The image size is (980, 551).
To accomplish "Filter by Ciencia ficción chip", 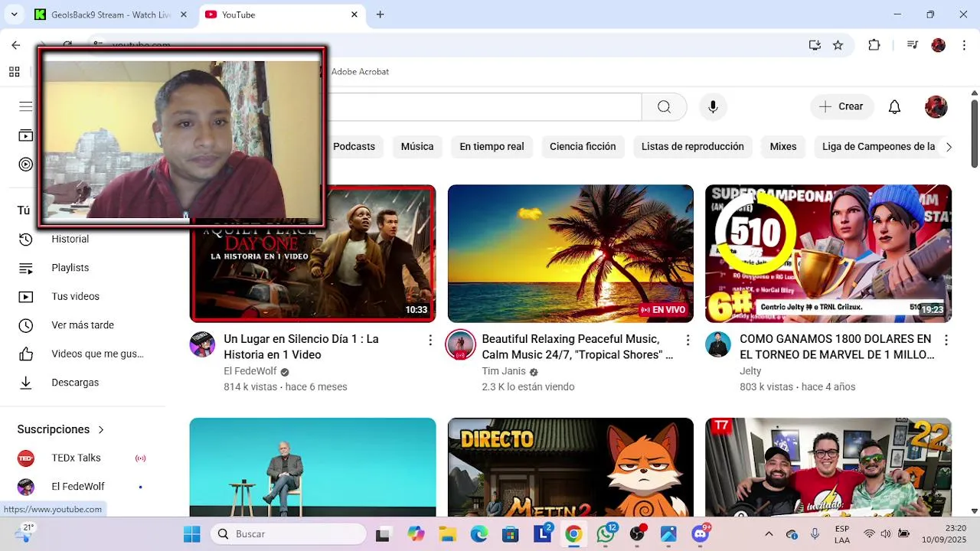I will 583,147.
